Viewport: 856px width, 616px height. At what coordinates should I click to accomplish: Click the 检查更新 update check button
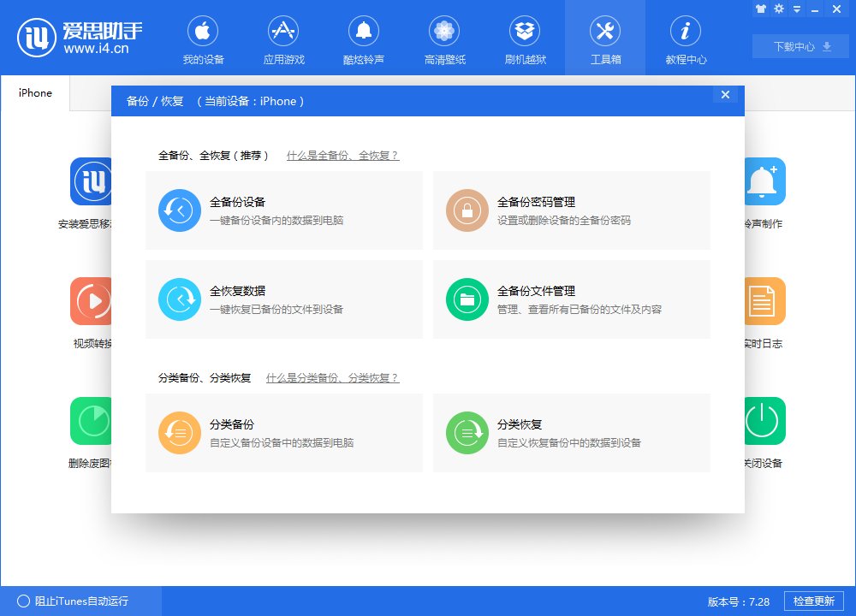coord(815,601)
